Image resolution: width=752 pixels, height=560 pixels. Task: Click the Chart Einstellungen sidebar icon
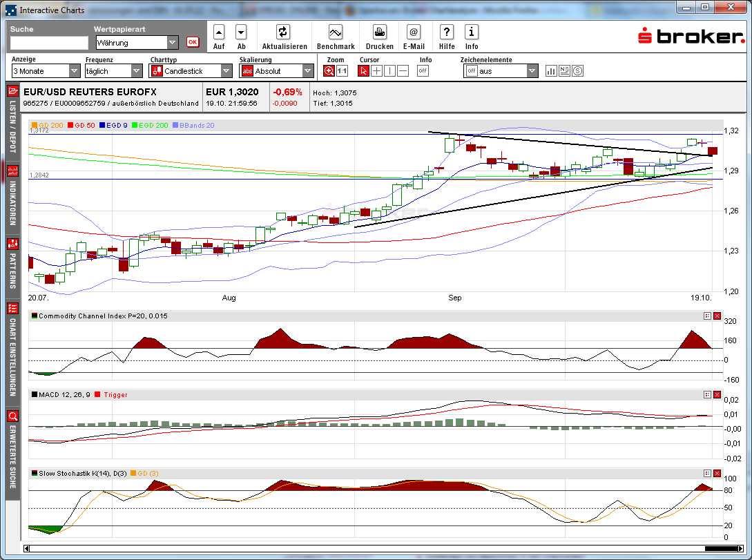13,308
